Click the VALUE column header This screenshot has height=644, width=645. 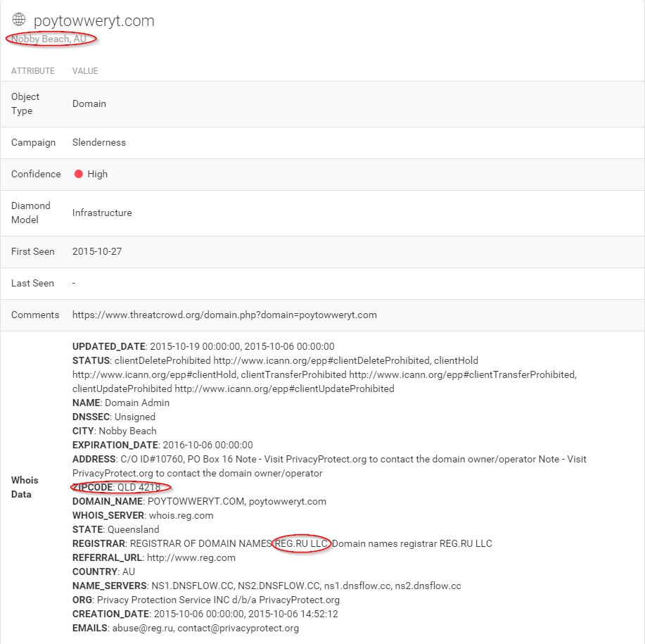[85, 71]
